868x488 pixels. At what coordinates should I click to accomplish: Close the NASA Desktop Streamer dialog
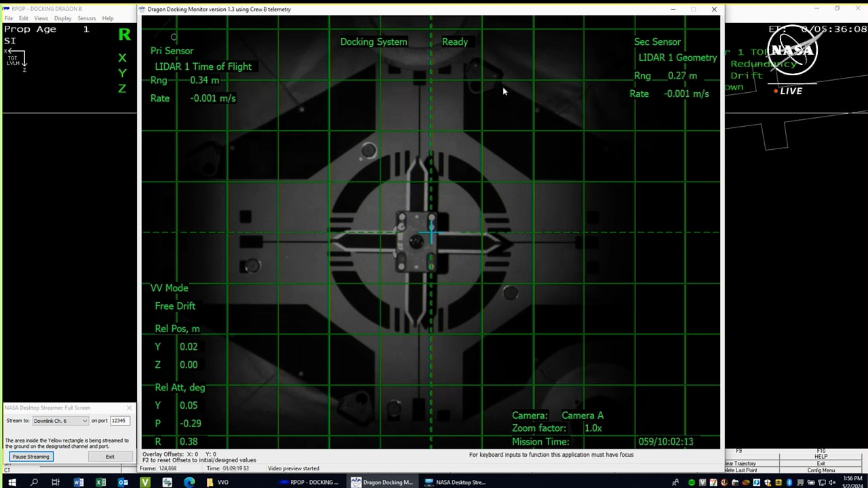(x=130, y=408)
